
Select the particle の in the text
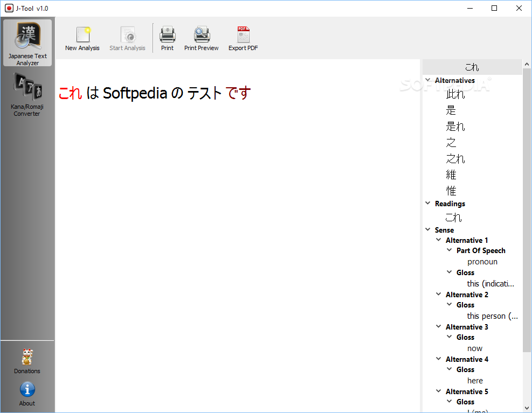coord(177,93)
